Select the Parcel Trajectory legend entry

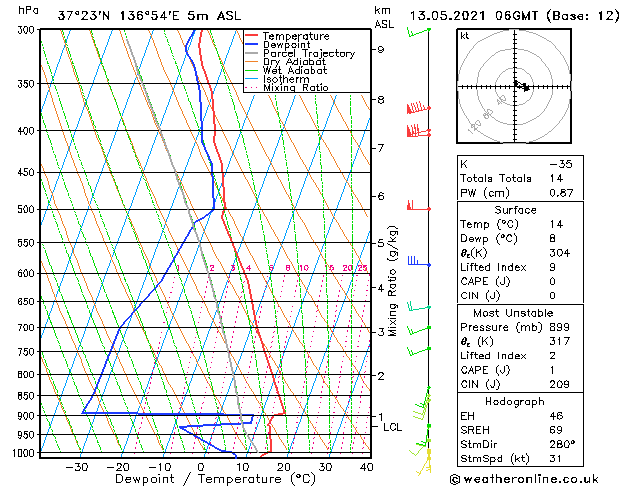point(308,54)
